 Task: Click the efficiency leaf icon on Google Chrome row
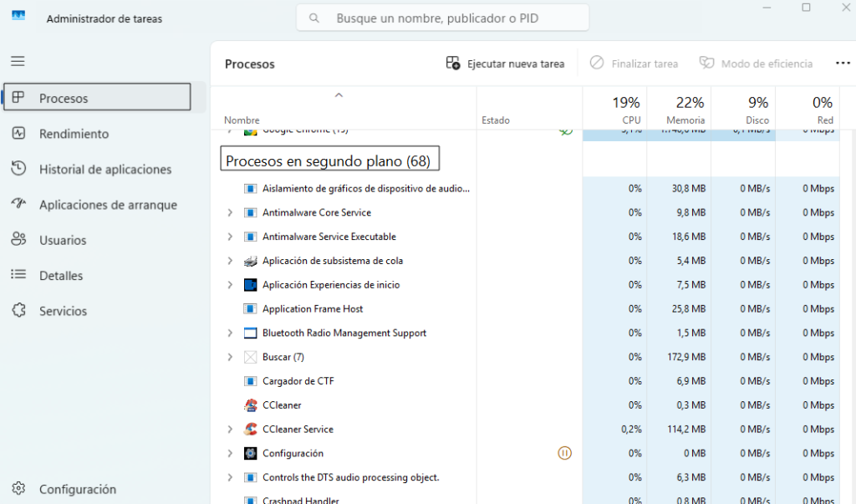click(x=568, y=131)
